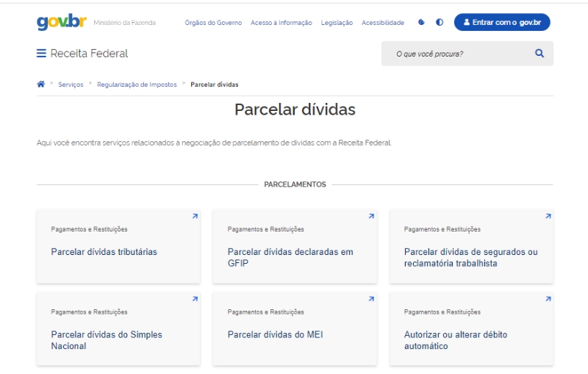Open Acesso à Informação link
The height and width of the screenshot is (374, 588).
pyautogui.click(x=282, y=23)
